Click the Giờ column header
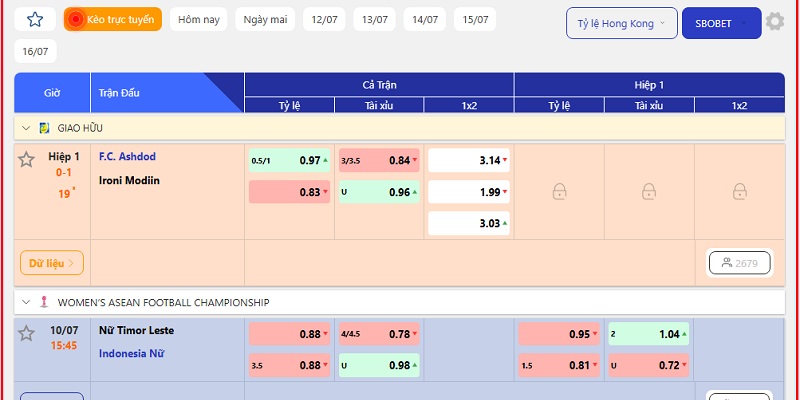This screenshot has width=800, height=400. tap(52, 93)
